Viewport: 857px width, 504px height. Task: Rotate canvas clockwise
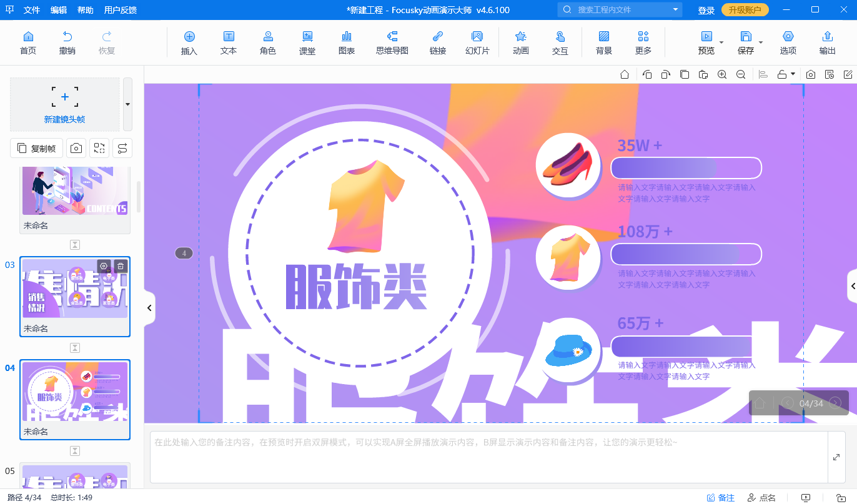click(x=666, y=74)
